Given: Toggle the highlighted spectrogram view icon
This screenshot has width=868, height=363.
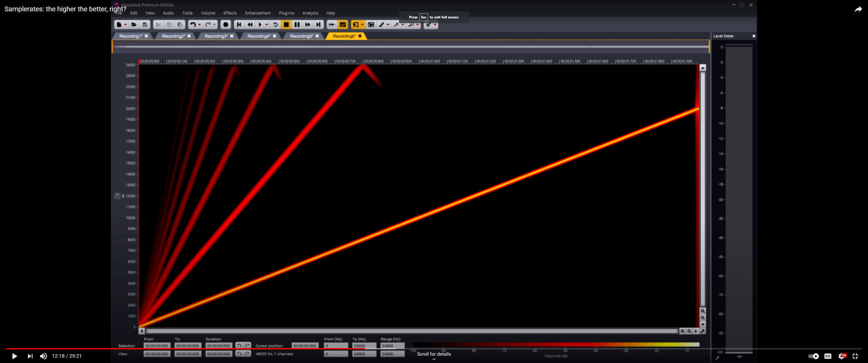Looking at the screenshot, I should pyautogui.click(x=343, y=25).
